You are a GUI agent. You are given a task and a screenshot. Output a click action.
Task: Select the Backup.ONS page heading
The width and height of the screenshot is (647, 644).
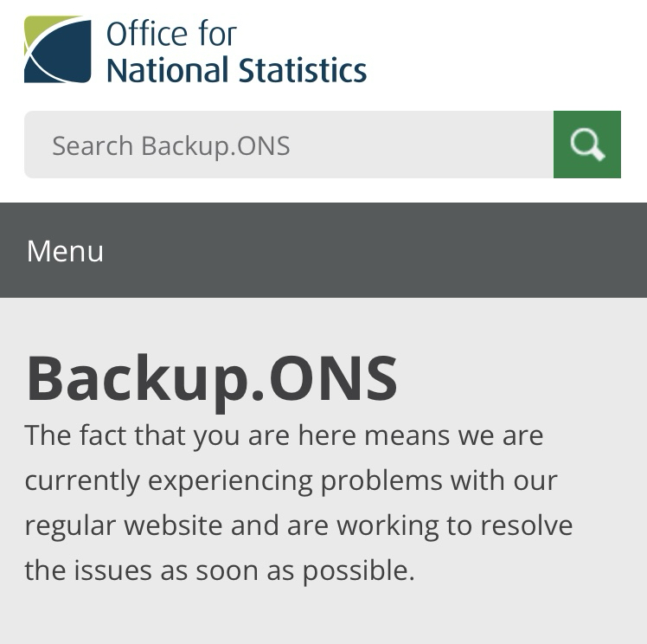212,378
